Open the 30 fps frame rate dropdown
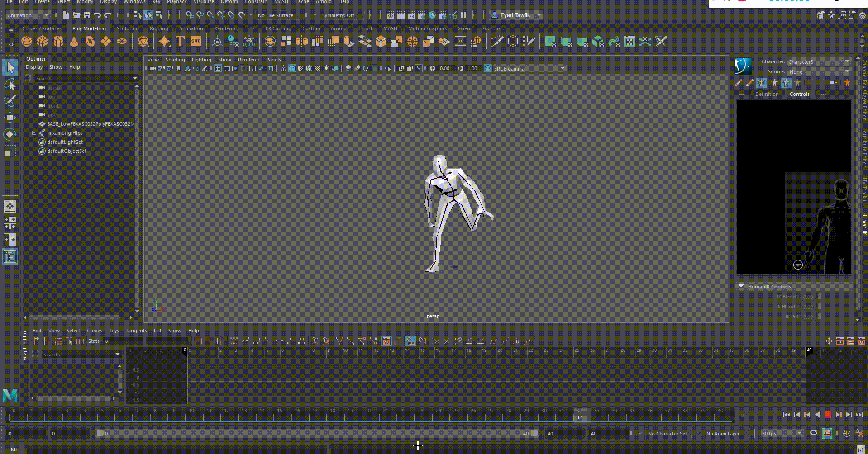Viewport: 868px width, 454px height. pyautogui.click(x=782, y=433)
